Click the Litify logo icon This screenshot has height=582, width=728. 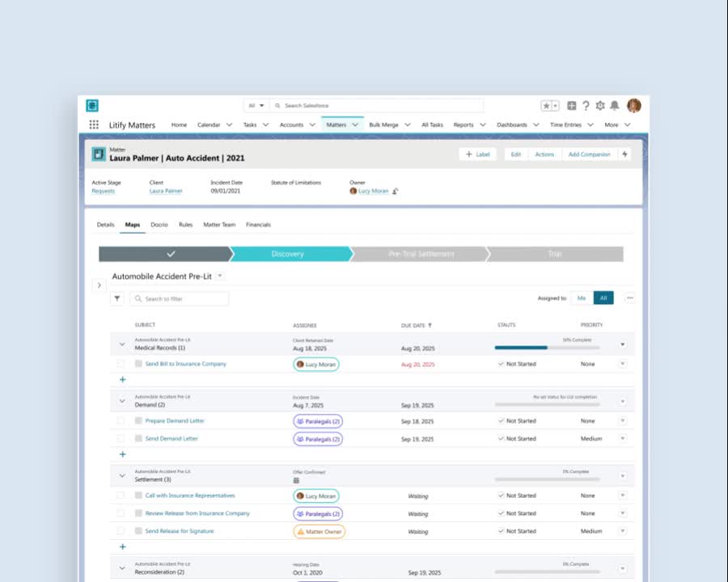pos(92,106)
